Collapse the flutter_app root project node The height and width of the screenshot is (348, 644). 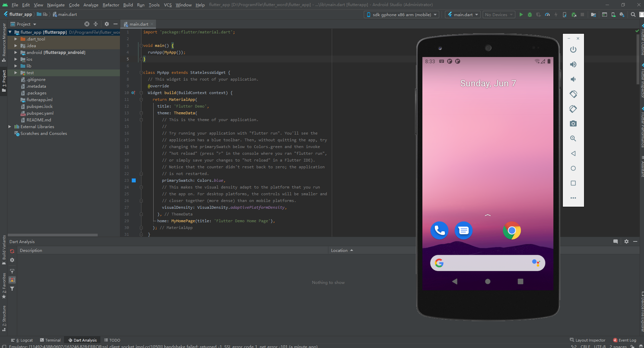(x=10, y=32)
